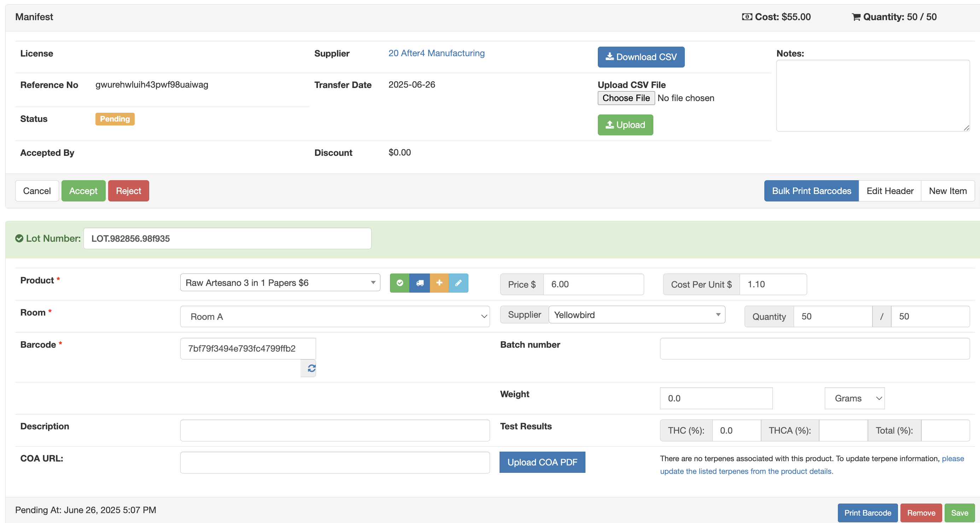
Task: Click the Total (%) input field
Action: [945, 430]
